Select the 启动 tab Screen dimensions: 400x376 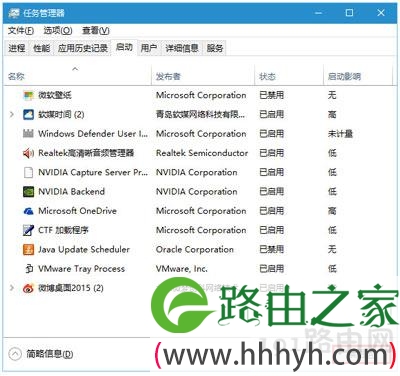click(x=124, y=47)
